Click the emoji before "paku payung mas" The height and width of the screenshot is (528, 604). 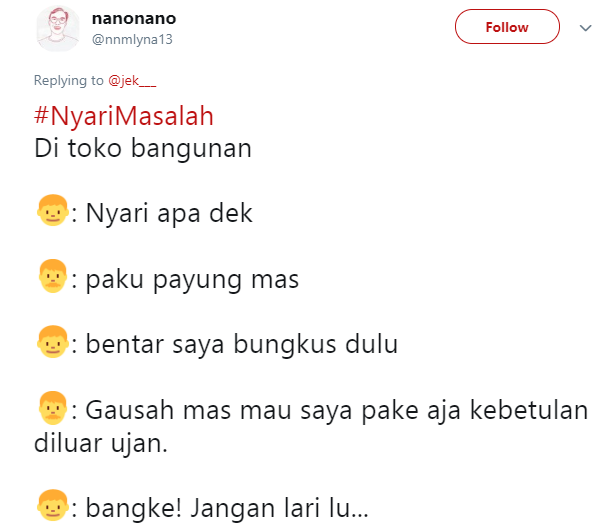pos(50,277)
